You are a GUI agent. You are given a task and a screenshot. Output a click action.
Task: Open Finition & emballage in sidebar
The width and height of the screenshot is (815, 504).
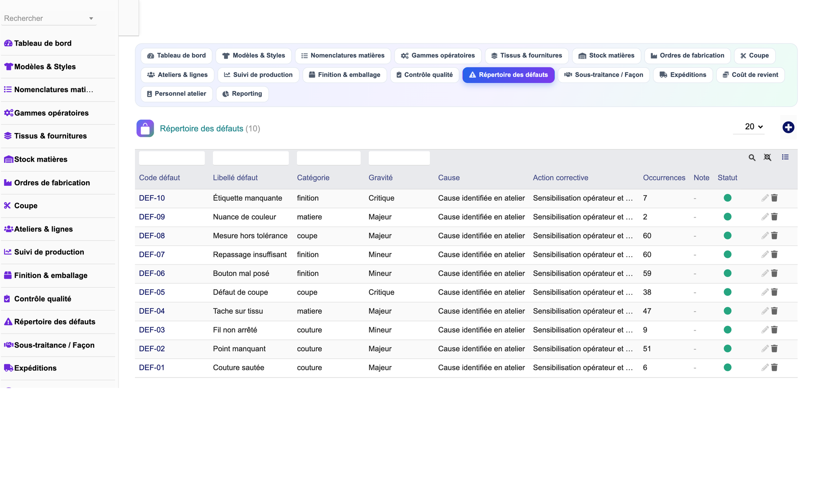[x=58, y=275]
